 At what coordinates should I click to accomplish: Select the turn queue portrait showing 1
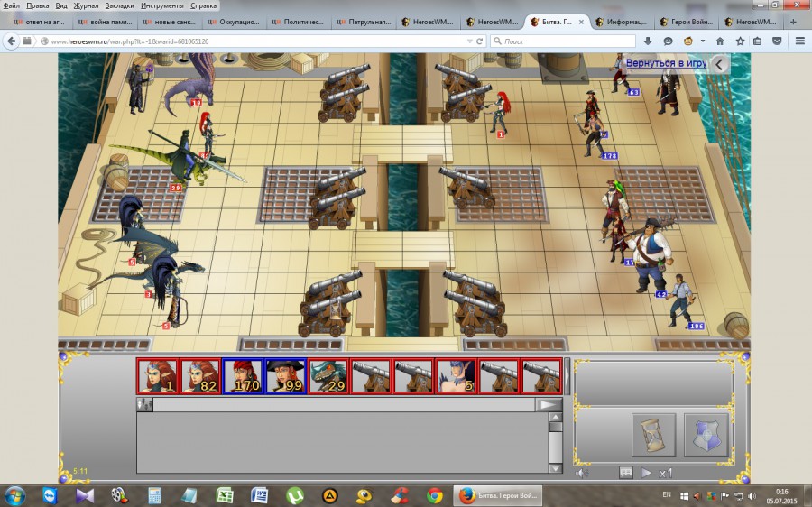click(x=157, y=375)
